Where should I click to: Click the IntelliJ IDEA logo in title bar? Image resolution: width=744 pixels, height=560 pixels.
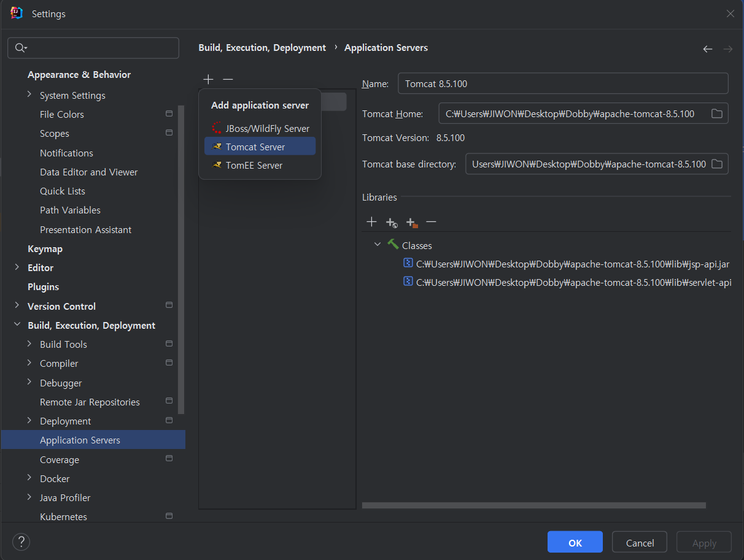pos(17,13)
